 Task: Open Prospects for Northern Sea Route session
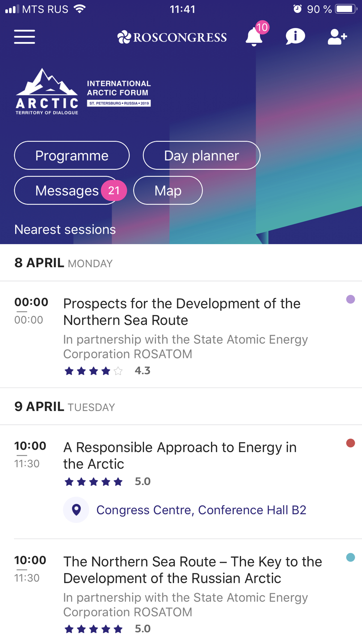click(182, 312)
